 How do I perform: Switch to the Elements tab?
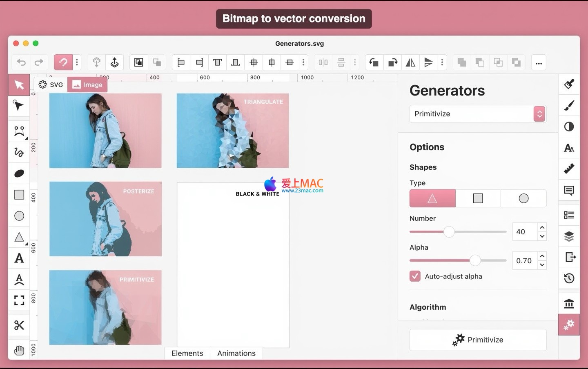click(187, 353)
